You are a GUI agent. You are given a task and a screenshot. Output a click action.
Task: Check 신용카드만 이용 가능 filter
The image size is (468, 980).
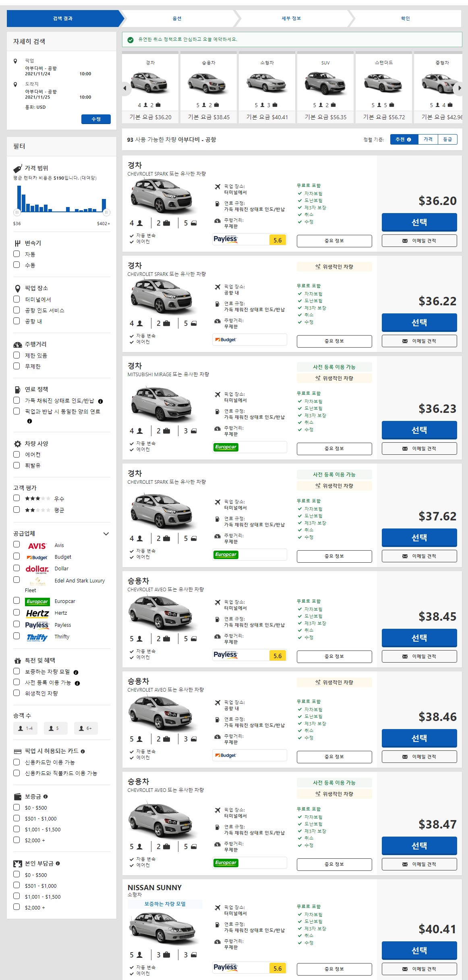pyautogui.click(x=17, y=762)
